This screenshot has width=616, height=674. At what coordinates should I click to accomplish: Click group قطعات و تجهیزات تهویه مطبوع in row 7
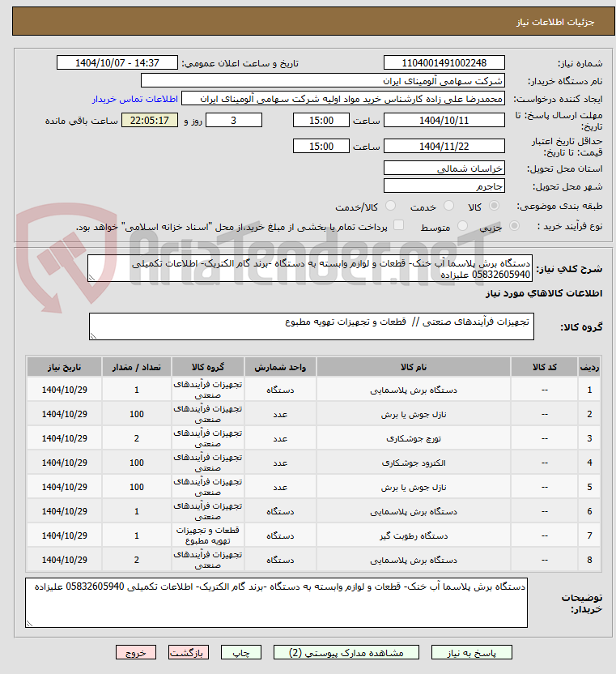point(208,535)
